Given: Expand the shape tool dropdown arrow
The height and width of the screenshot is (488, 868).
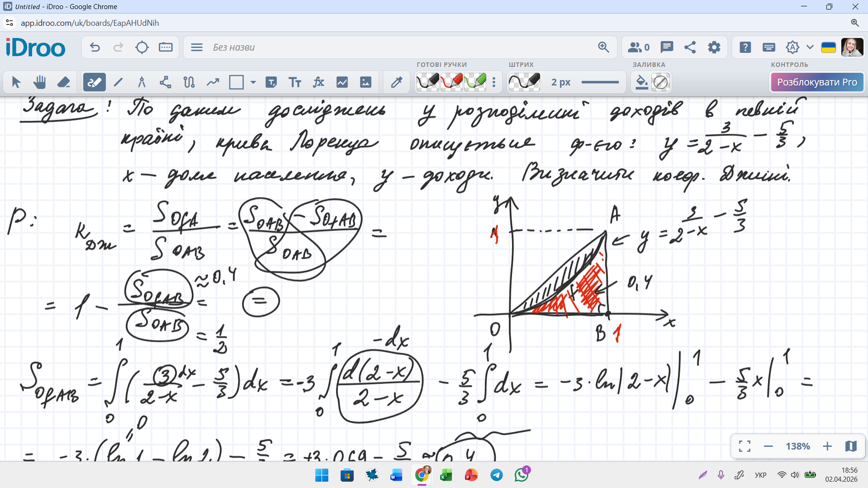Looking at the screenshot, I should point(253,82).
